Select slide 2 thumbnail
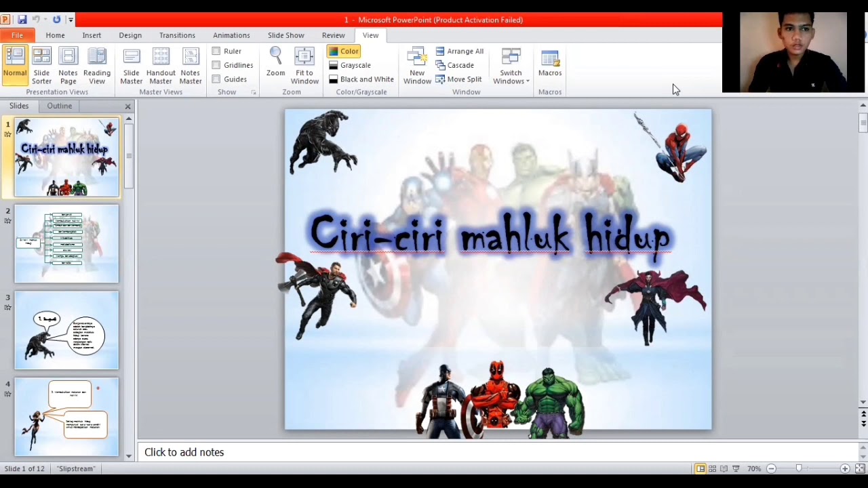The height and width of the screenshot is (488, 868). pyautogui.click(x=66, y=243)
